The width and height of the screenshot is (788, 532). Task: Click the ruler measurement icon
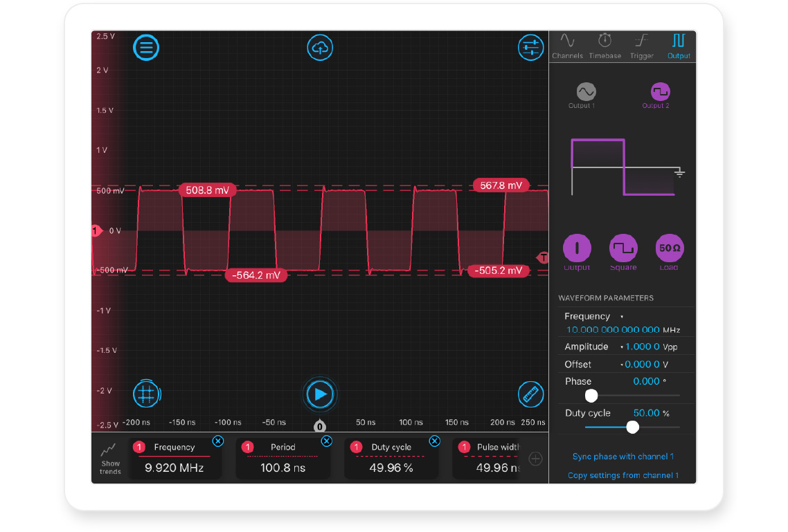tap(531, 394)
